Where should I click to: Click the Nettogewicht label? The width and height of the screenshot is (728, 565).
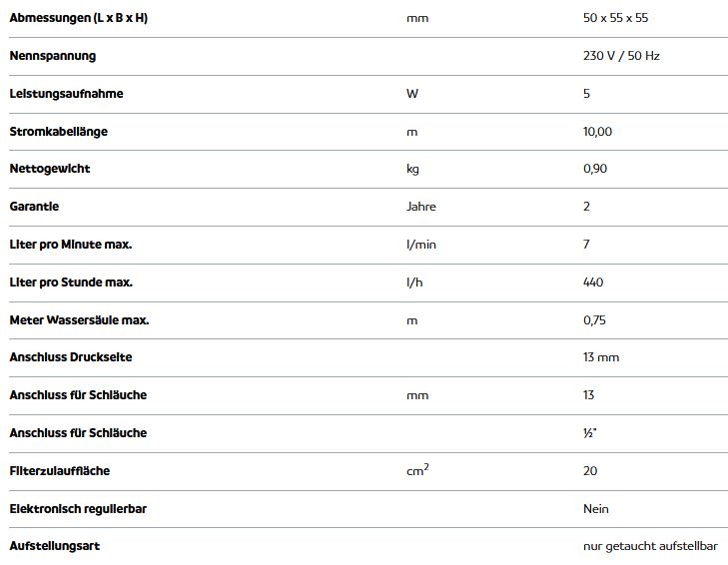coord(50,169)
